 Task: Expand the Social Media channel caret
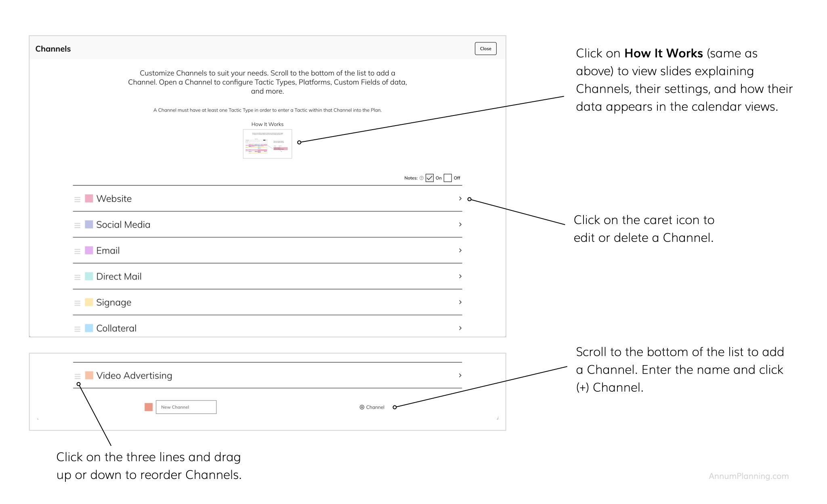click(460, 225)
